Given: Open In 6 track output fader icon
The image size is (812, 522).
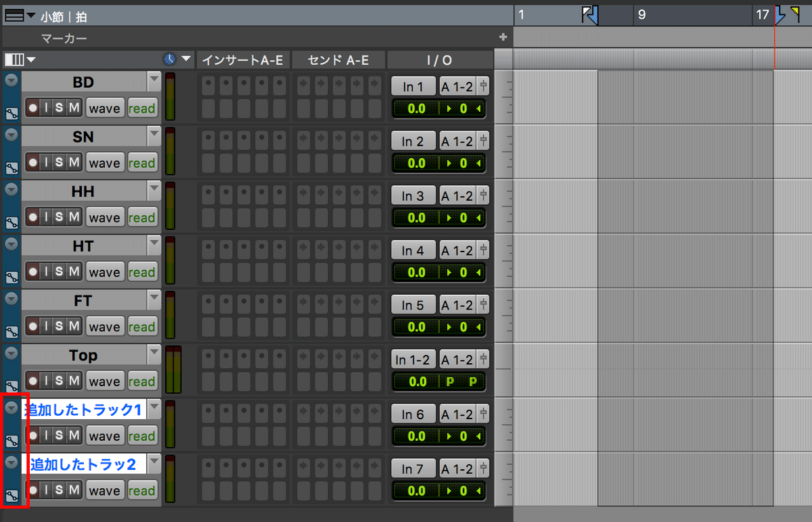Looking at the screenshot, I should tap(483, 415).
